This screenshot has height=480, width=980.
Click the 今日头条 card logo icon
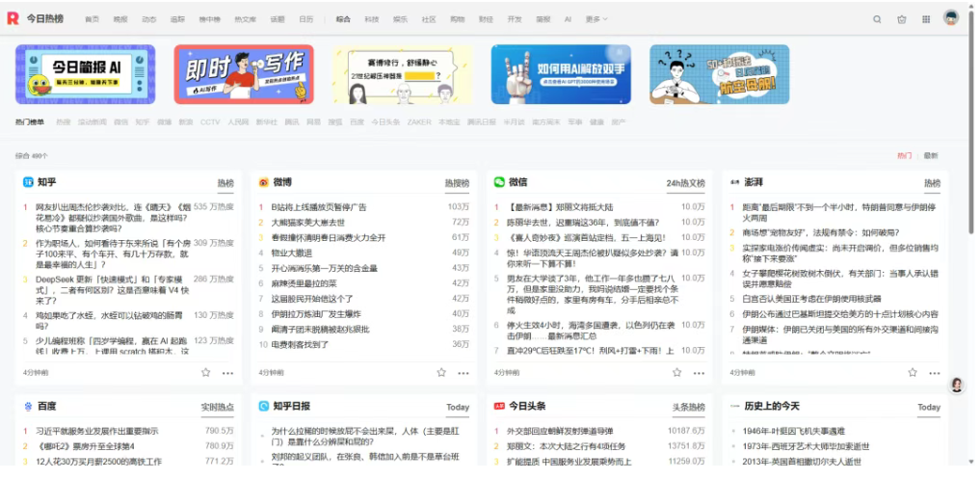tap(499, 406)
